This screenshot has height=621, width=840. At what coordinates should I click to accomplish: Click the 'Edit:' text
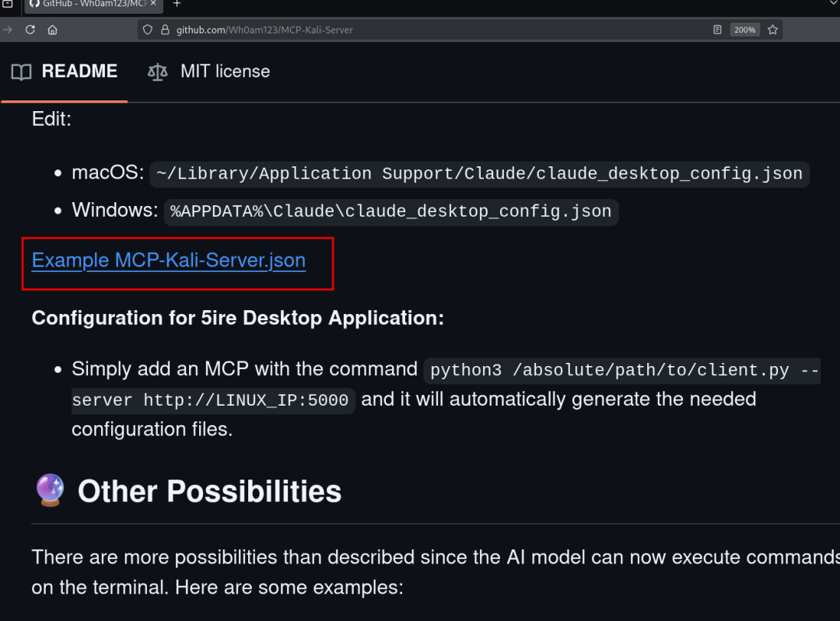(51, 119)
